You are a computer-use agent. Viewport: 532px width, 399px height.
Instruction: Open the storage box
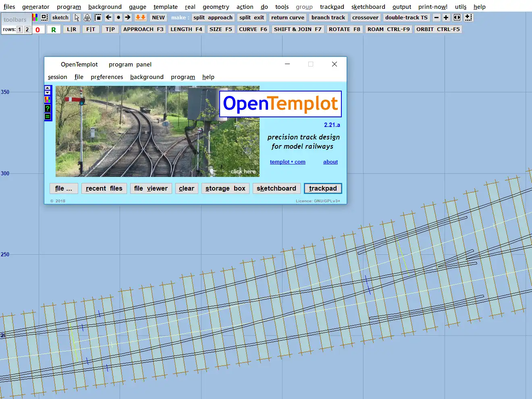coord(225,188)
